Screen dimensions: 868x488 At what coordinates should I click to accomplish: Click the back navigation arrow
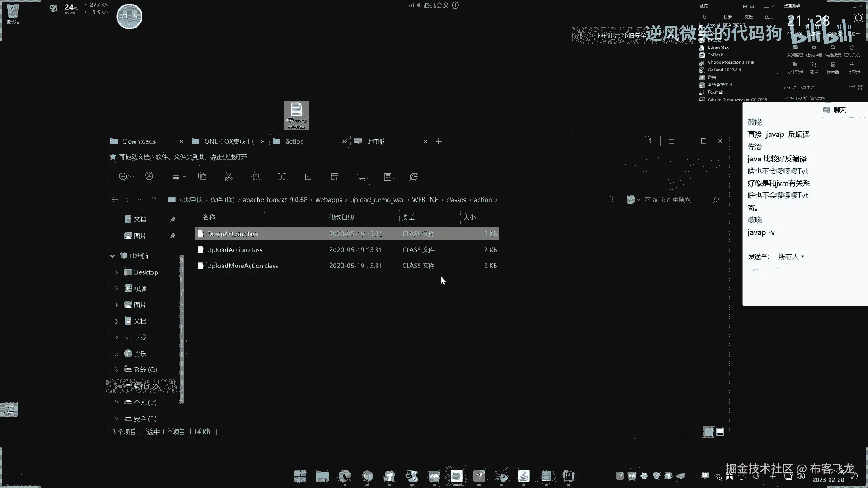(x=115, y=200)
